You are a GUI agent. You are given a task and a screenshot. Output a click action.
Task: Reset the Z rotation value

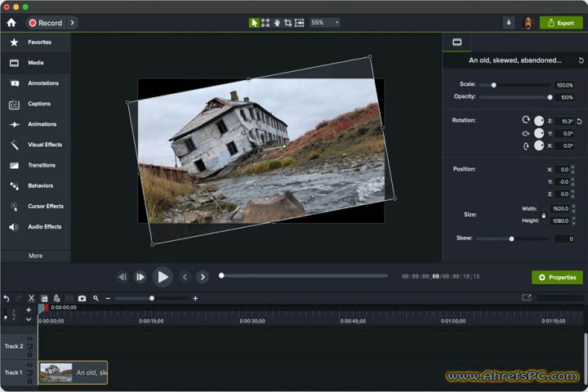579,121
